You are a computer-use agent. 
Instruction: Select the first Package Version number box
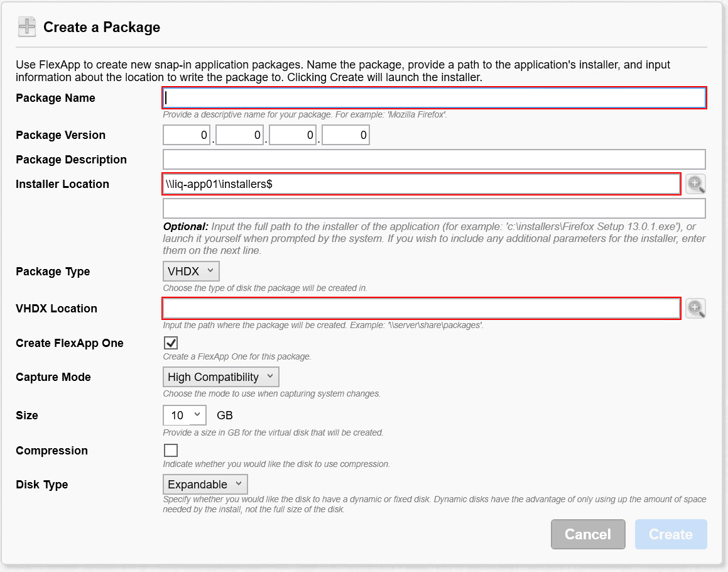click(187, 135)
